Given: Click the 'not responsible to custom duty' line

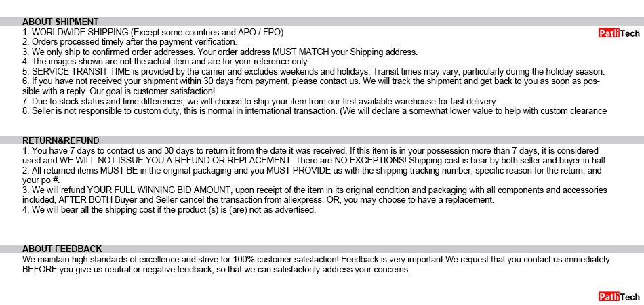Looking at the screenshot, I should point(315,110).
